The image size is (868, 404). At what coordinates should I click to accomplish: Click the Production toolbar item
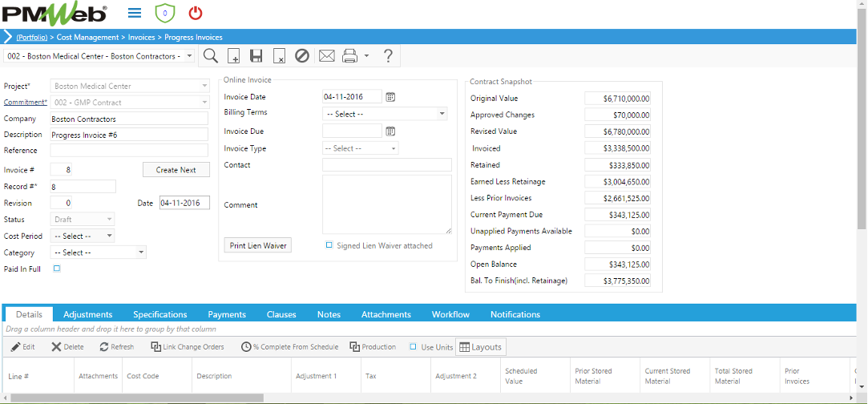(373, 347)
